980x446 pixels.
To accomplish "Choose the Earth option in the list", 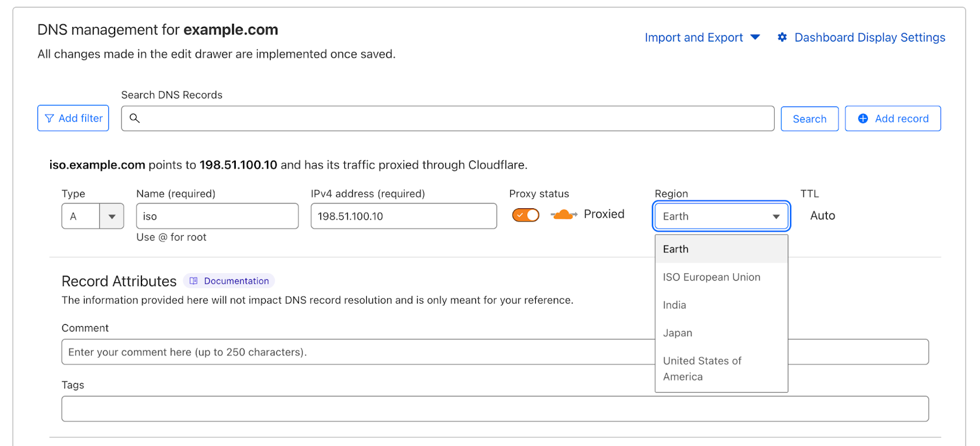I will click(676, 249).
